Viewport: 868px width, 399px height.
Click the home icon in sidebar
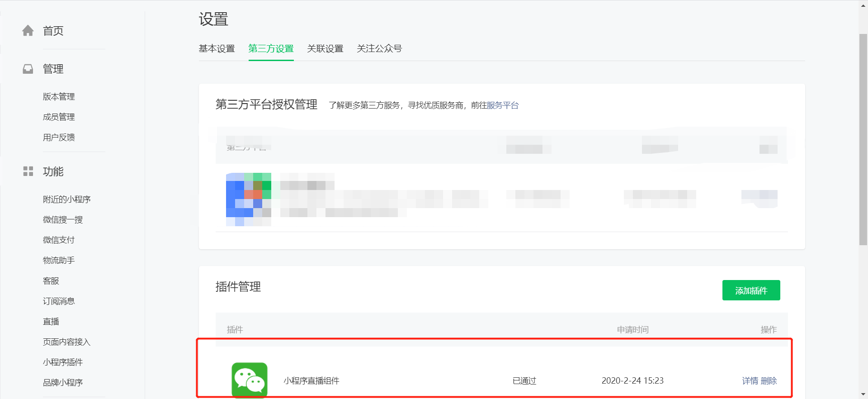(x=28, y=31)
